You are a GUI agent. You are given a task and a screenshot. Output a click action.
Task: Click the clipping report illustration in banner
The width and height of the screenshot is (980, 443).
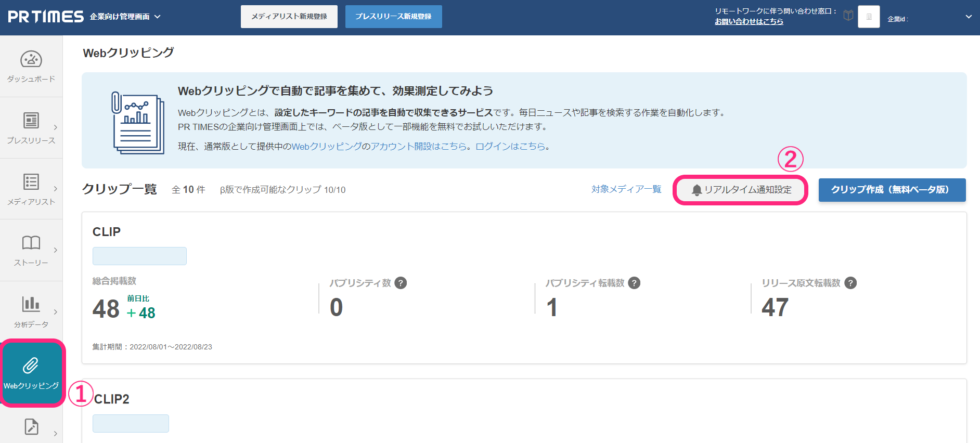138,123
